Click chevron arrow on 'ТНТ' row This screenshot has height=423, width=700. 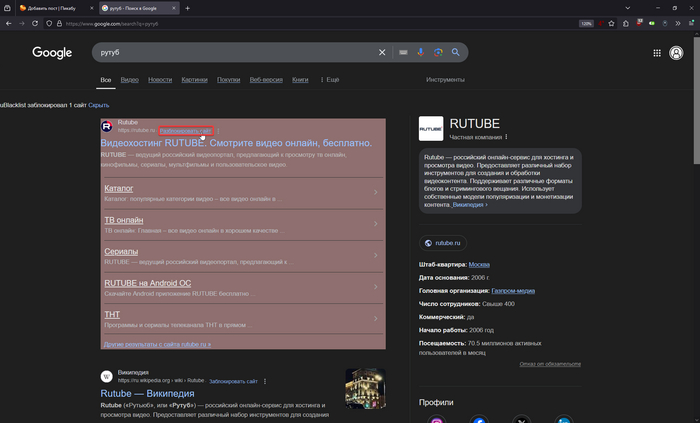(375, 319)
